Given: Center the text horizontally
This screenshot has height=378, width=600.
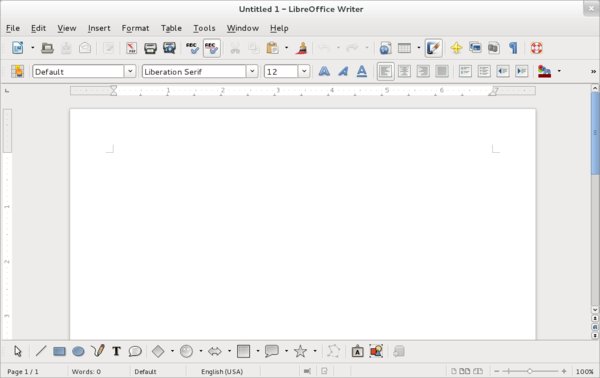Looking at the screenshot, I should point(404,72).
